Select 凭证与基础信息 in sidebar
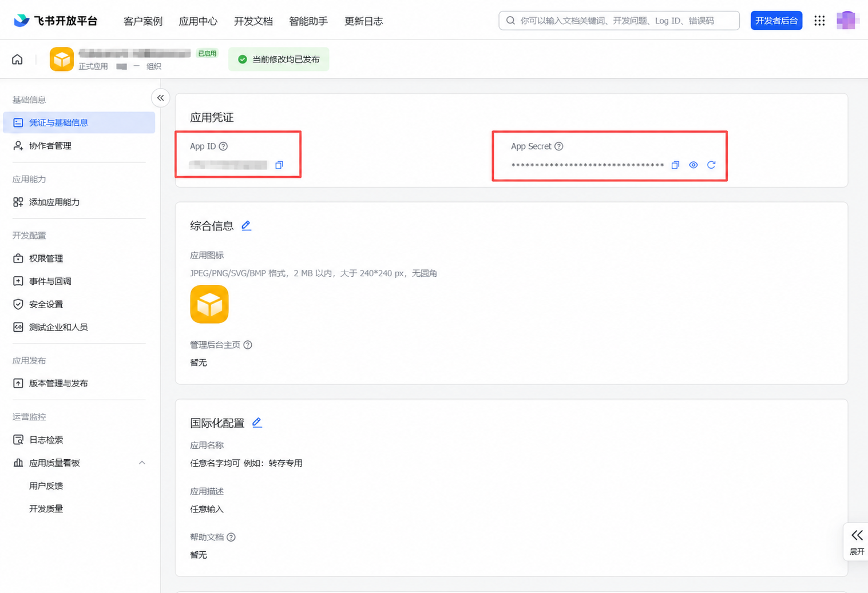 coord(79,122)
